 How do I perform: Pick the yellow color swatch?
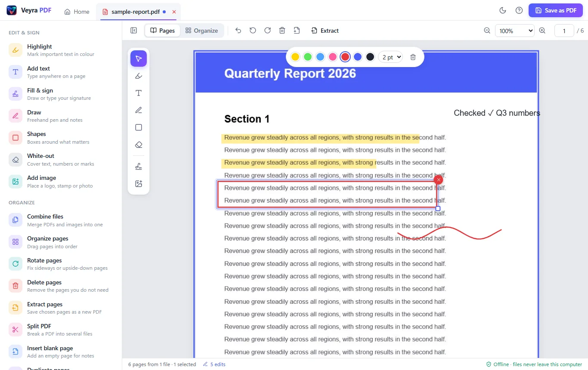tap(295, 57)
